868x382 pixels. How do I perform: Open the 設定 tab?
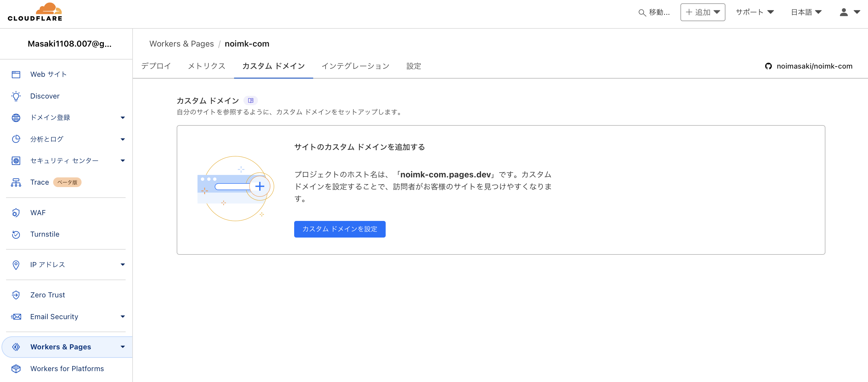[413, 66]
